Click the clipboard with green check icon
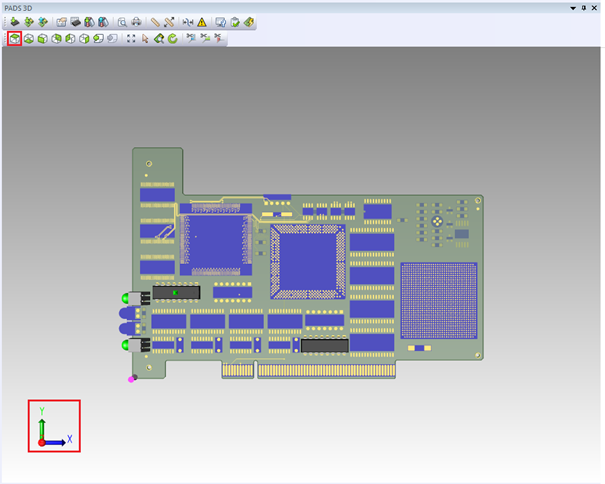605x484 pixels. 235,22
